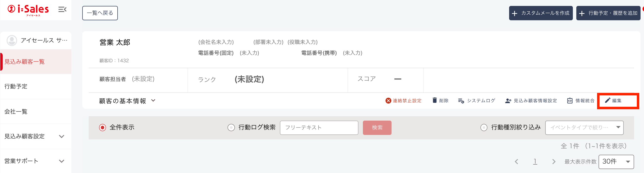Open 見込み顧客一覧 in the sidebar
644x173 pixels.
pyautogui.click(x=24, y=62)
